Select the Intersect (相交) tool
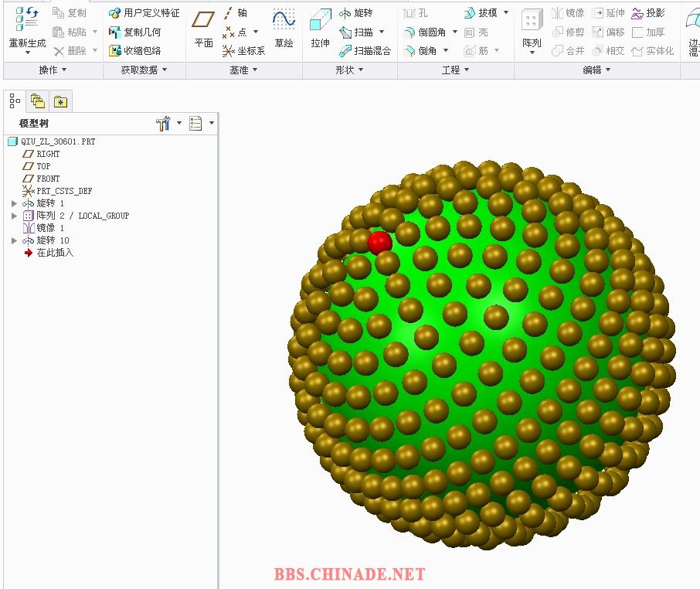The height and width of the screenshot is (589, 700). pyautogui.click(x=608, y=51)
